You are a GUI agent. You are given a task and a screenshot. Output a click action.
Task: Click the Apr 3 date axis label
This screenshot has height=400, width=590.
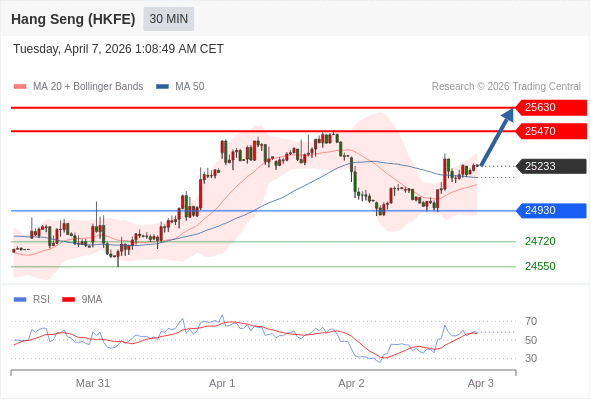coord(481,383)
